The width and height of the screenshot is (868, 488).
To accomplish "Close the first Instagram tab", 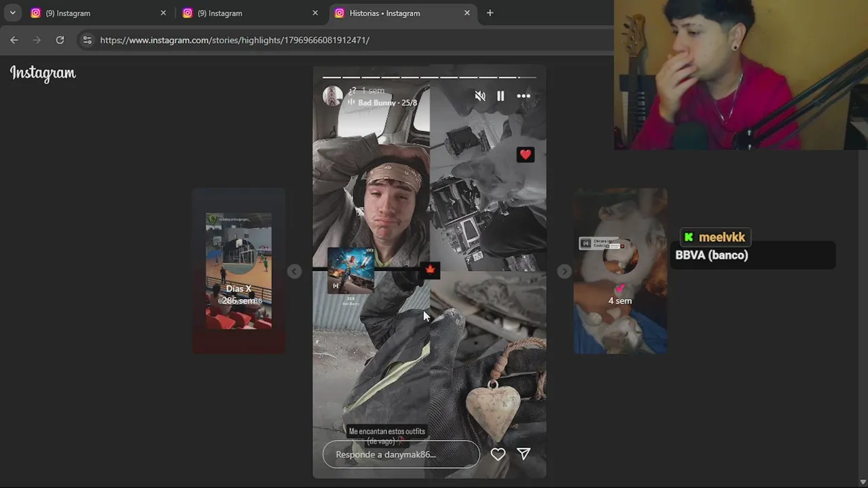I will tap(163, 13).
